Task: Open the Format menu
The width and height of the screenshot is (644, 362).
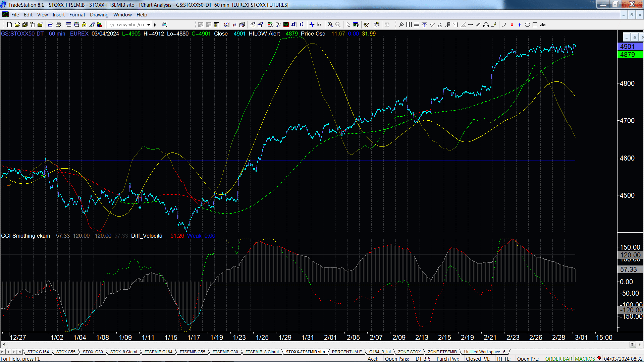Action: 77,15
